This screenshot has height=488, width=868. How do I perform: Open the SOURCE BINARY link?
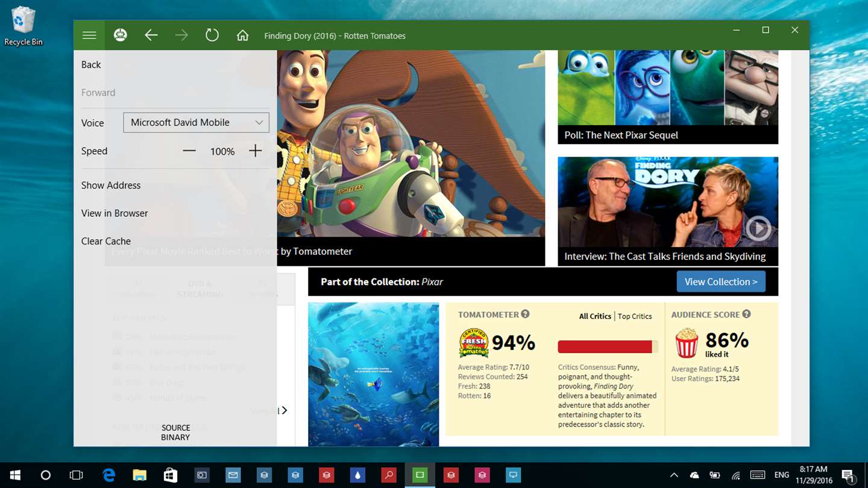pos(175,433)
